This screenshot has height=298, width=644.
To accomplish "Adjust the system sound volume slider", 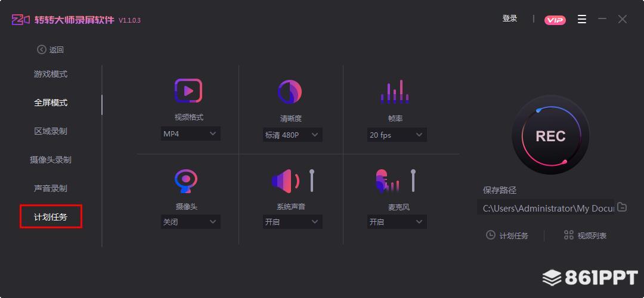I will [311, 181].
